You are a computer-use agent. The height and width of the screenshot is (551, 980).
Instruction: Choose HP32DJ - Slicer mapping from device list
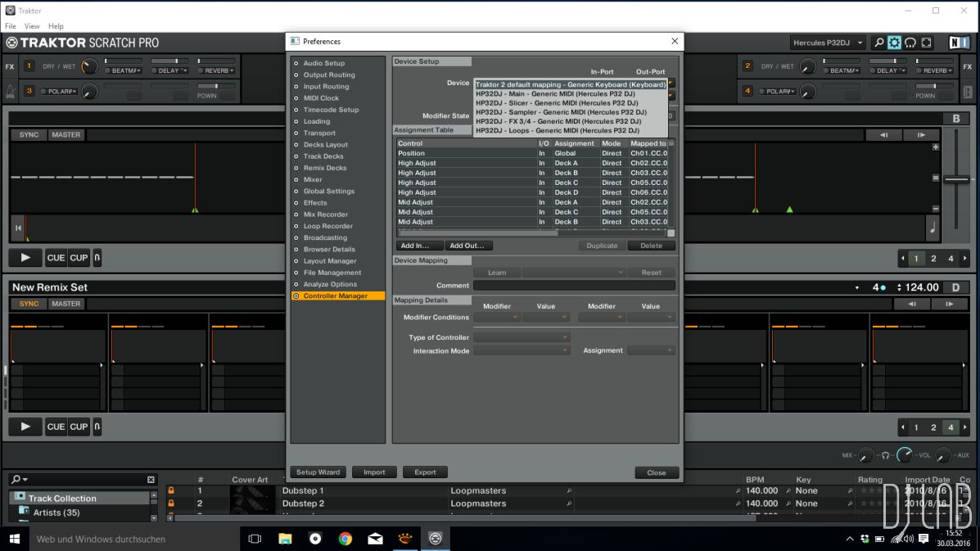pyautogui.click(x=557, y=103)
